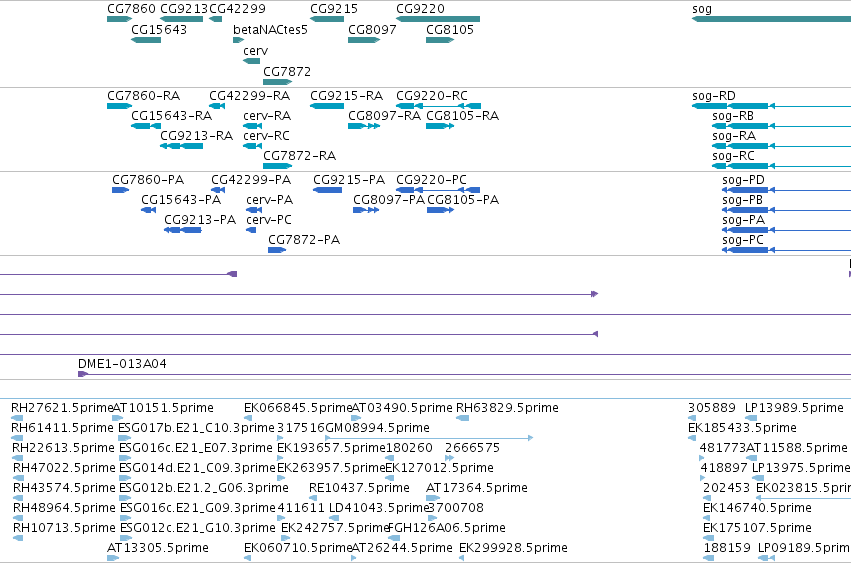Viewport: 851px width, 563px height.
Task: Click EST LD41043.5prime
Action: (379, 508)
